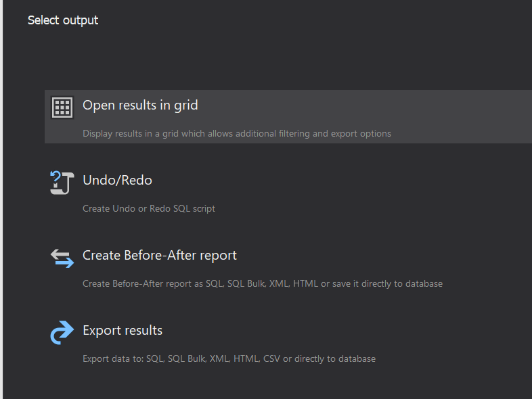
Task: Click the Before-After report arrows icon
Action: [62, 258]
